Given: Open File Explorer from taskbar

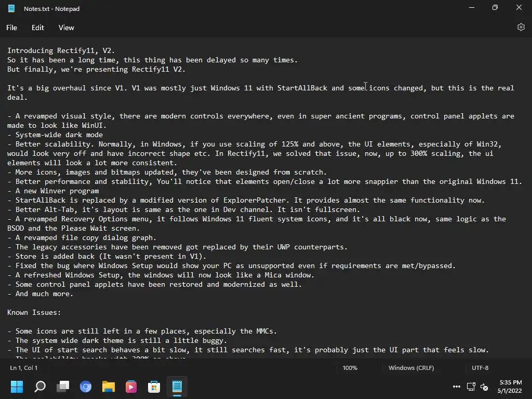Looking at the screenshot, I should 108,387.
